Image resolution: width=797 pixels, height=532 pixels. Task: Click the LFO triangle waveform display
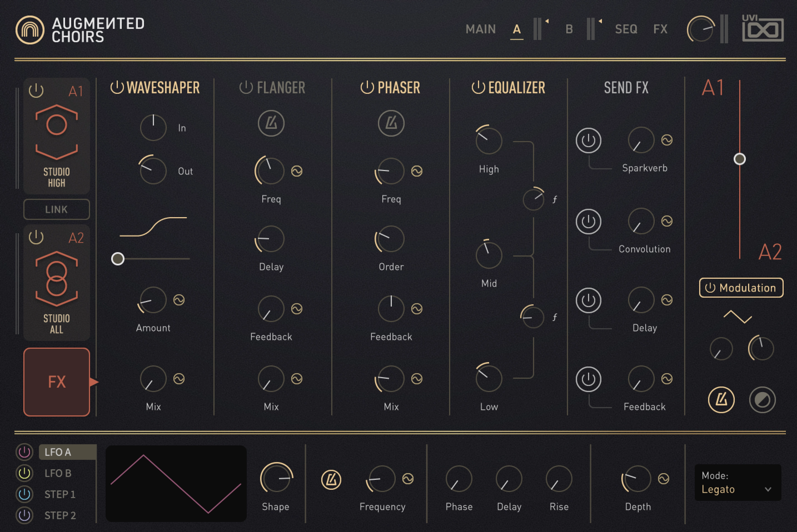[x=176, y=483]
